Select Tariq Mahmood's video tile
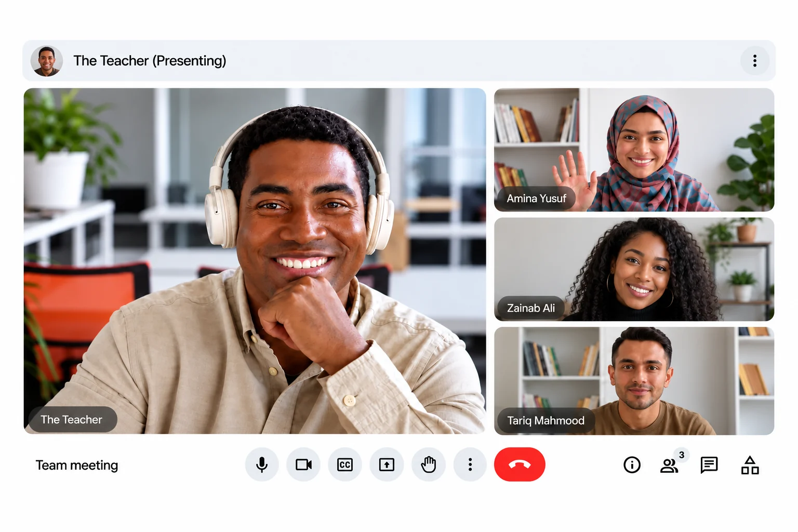 click(x=634, y=381)
